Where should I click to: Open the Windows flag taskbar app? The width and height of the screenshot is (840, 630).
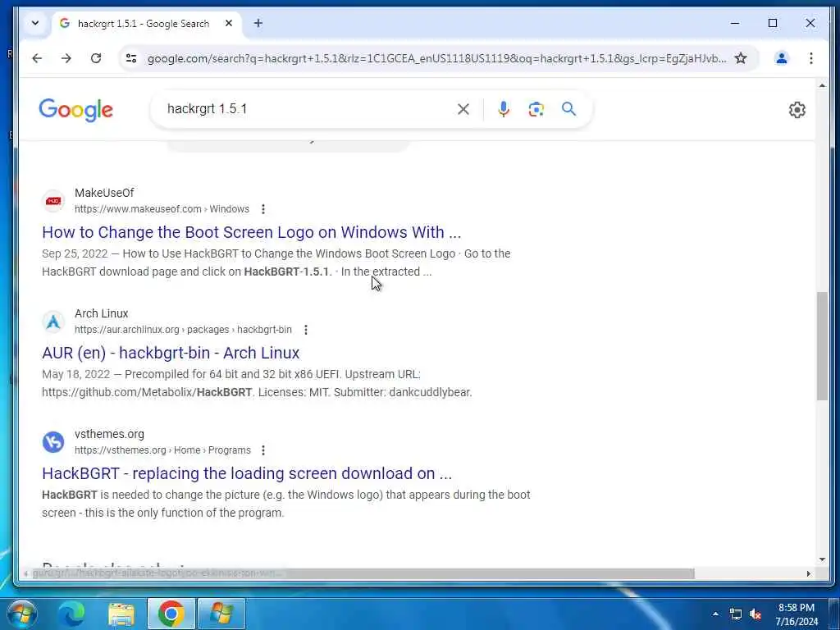[x=221, y=614]
